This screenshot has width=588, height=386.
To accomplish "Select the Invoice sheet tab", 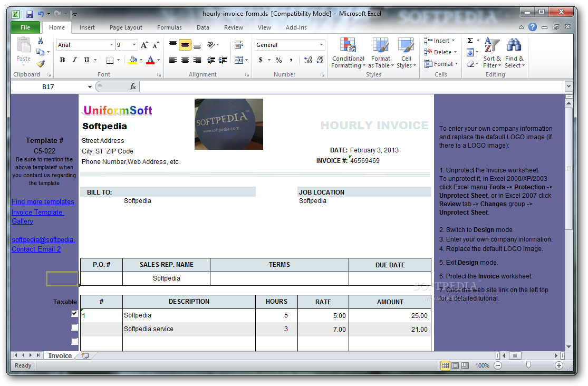I will [x=60, y=355].
